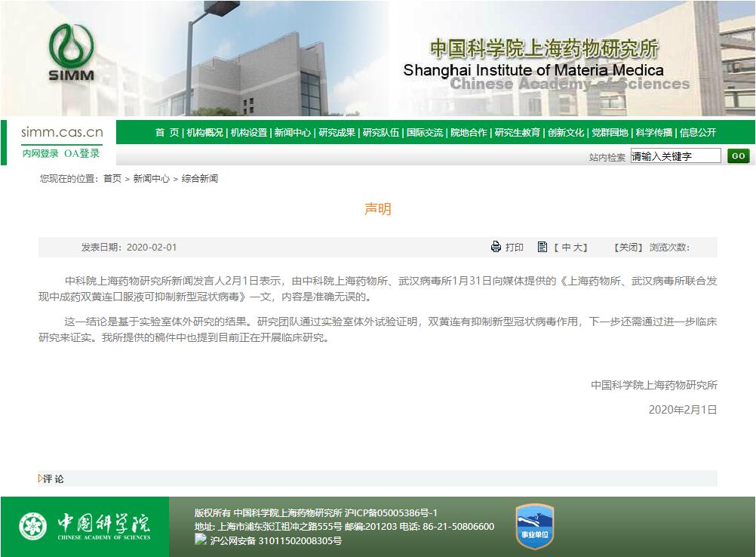Click the 沪公网安备 31011502008305号 link

tap(276, 540)
